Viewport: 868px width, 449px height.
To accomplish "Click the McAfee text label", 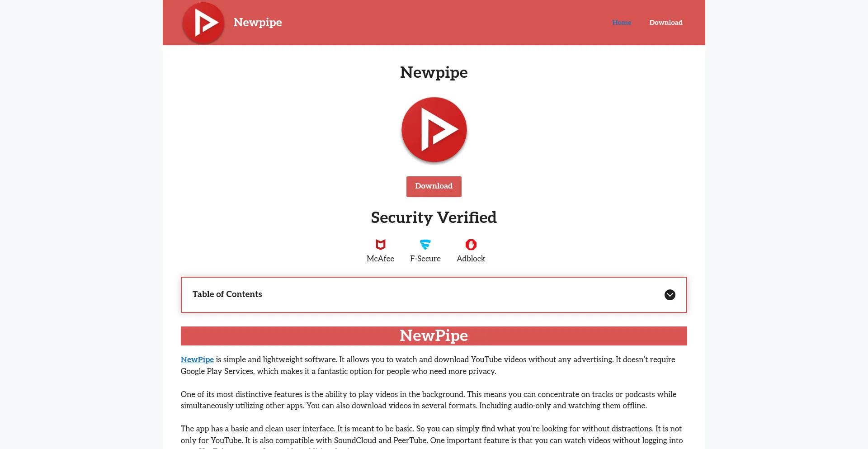I will pos(380,259).
